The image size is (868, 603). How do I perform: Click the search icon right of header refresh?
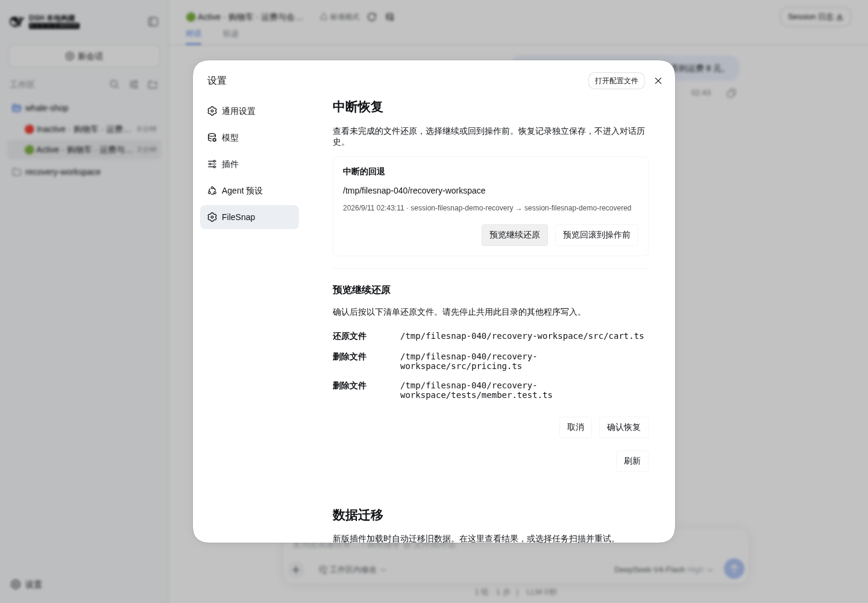[389, 17]
